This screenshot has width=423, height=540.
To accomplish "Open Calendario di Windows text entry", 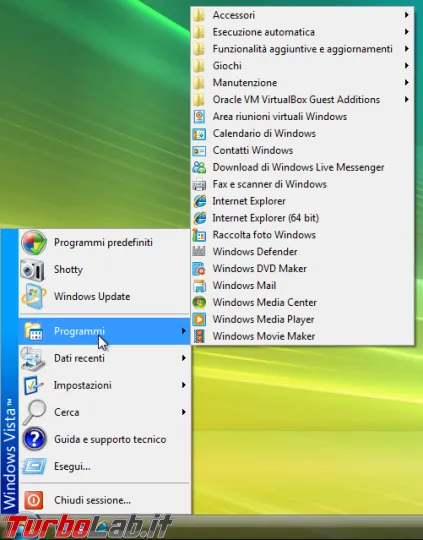I will (264, 134).
